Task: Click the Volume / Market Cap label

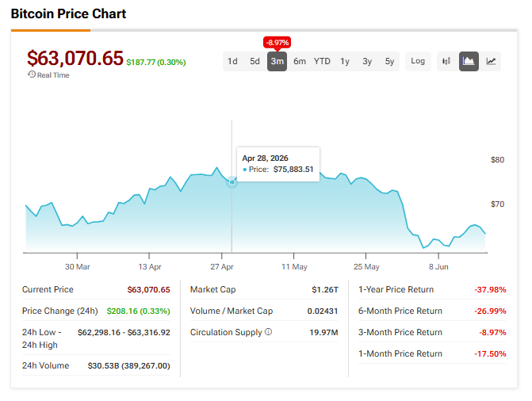Action: pos(232,311)
